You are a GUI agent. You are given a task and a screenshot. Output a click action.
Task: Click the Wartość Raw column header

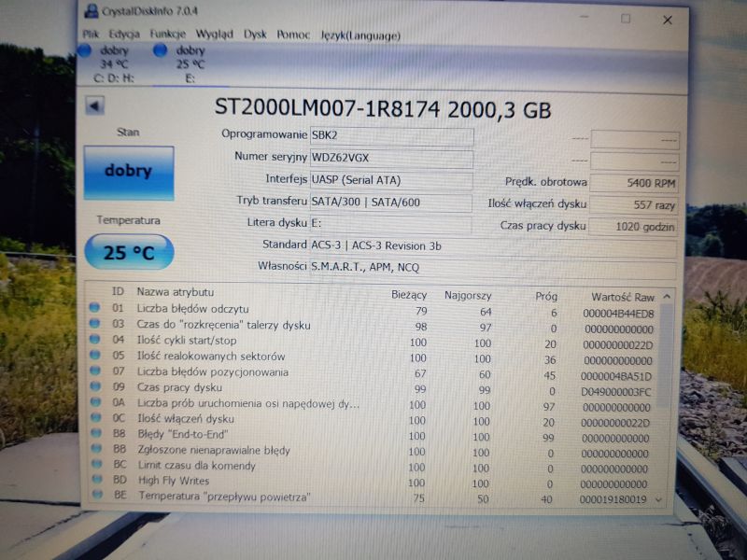(x=623, y=297)
